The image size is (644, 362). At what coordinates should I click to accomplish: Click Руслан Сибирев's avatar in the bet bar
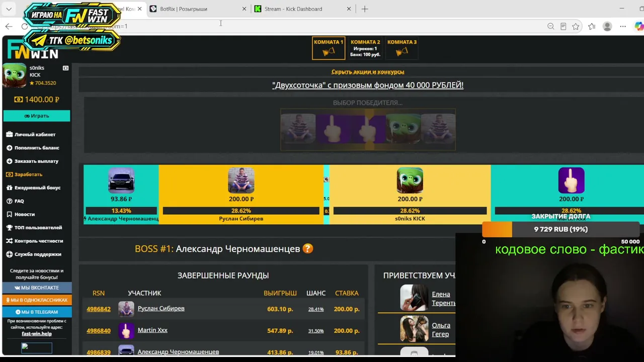pos(241,180)
